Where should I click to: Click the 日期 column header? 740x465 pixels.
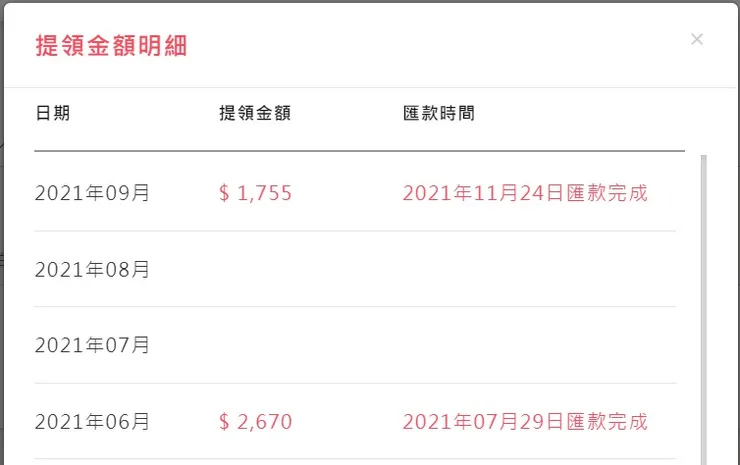[x=52, y=113]
